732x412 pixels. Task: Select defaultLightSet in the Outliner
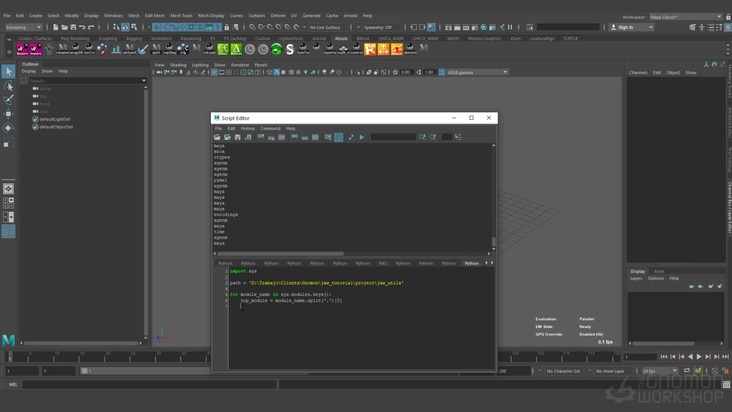[55, 119]
